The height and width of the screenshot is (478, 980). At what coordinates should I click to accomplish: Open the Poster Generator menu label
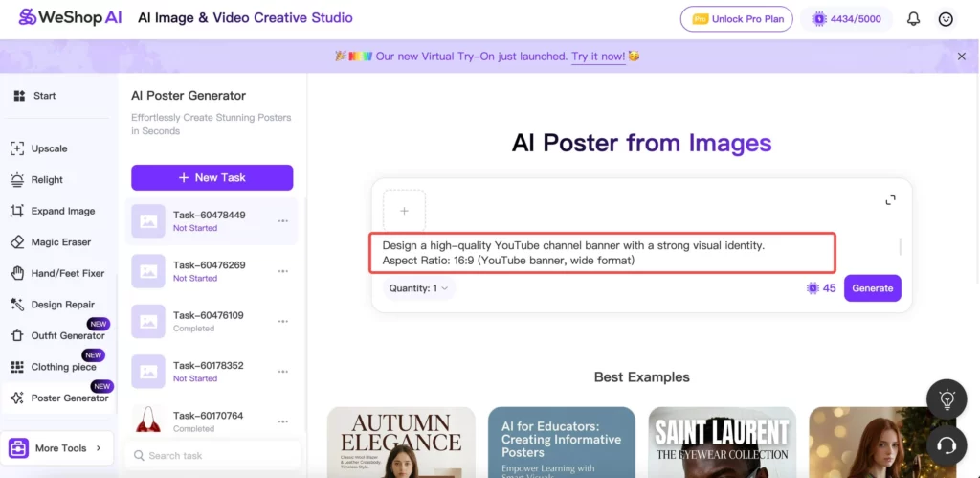[x=70, y=398]
